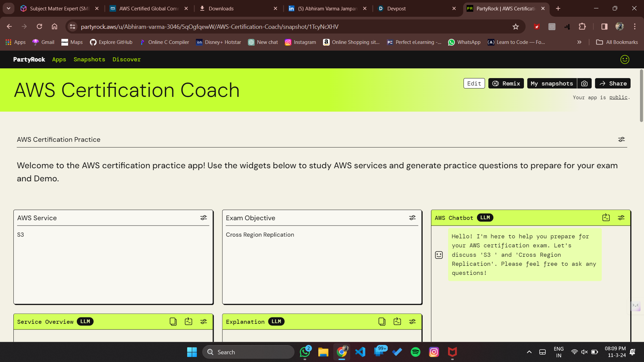Open AWS Chatbot widget settings

621,218
